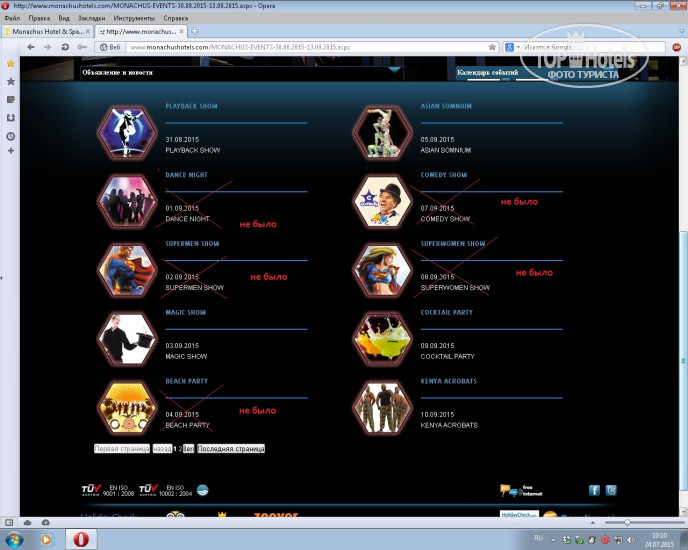
Task: Open the Календарь событий section
Action: [487, 72]
